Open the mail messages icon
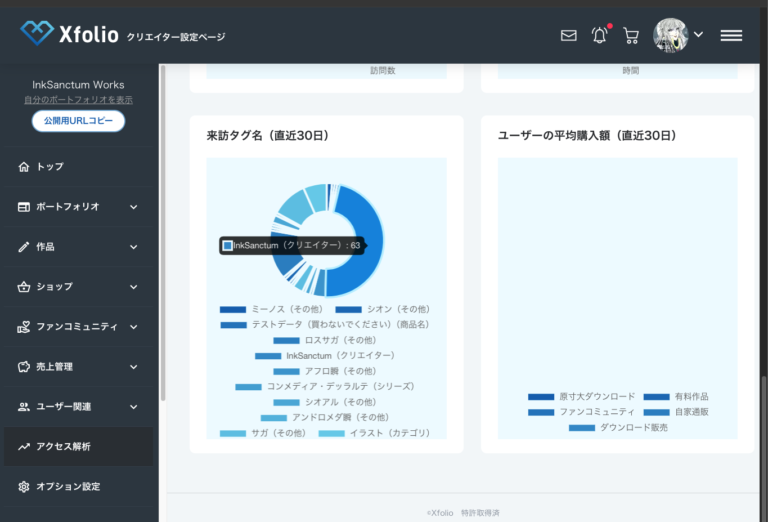The image size is (768, 522). (x=568, y=35)
